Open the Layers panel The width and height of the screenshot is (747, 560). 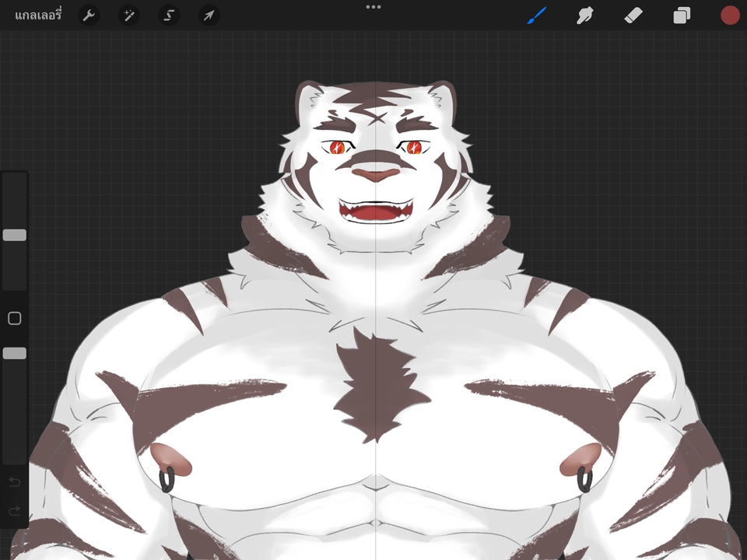pyautogui.click(x=682, y=16)
